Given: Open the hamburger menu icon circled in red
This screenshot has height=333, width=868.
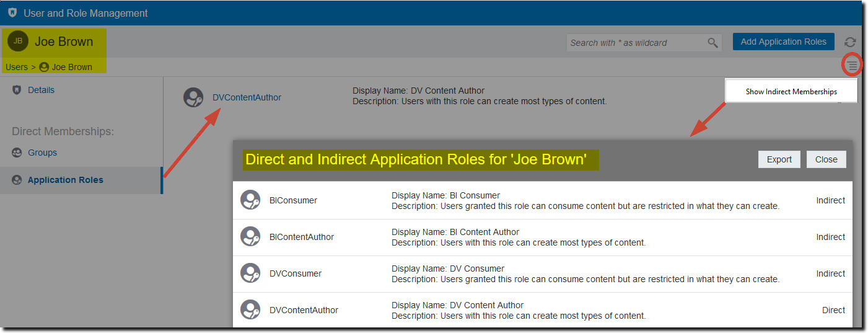Looking at the screenshot, I should 853,64.
